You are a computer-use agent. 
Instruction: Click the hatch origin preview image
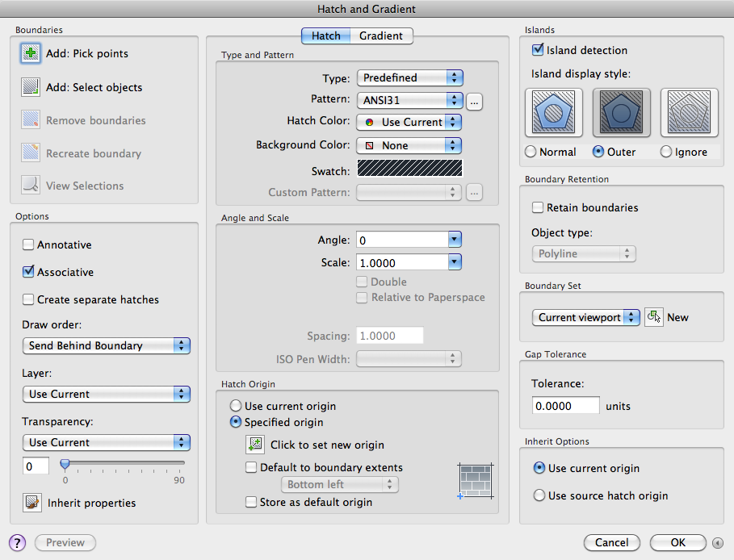(x=475, y=481)
